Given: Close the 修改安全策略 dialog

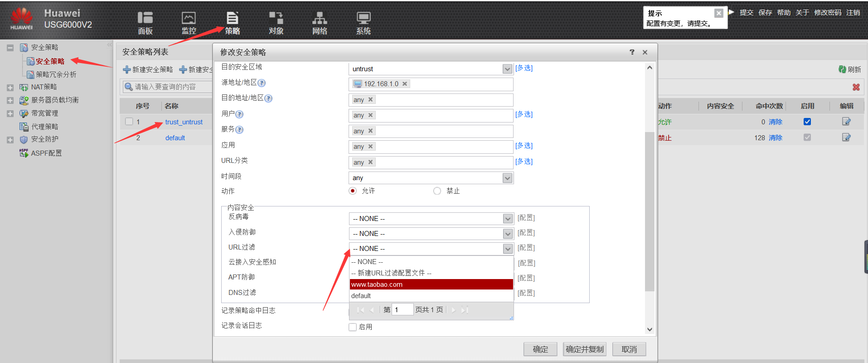Looking at the screenshot, I should point(645,52).
